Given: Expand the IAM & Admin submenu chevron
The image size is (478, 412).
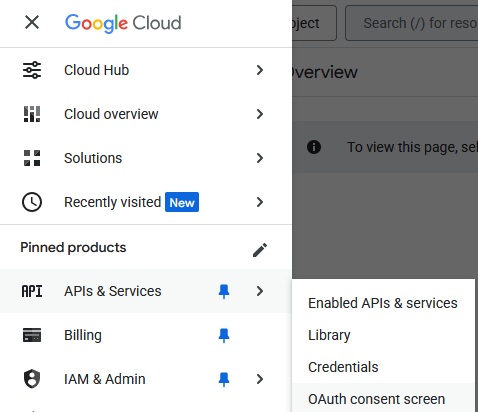Looking at the screenshot, I should point(260,379).
